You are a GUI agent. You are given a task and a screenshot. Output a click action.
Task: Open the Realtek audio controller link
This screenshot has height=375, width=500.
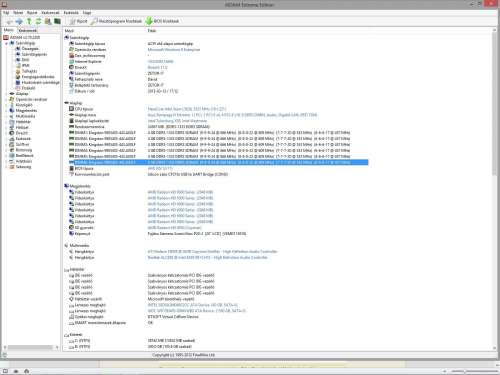pyautogui.click(x=207, y=258)
